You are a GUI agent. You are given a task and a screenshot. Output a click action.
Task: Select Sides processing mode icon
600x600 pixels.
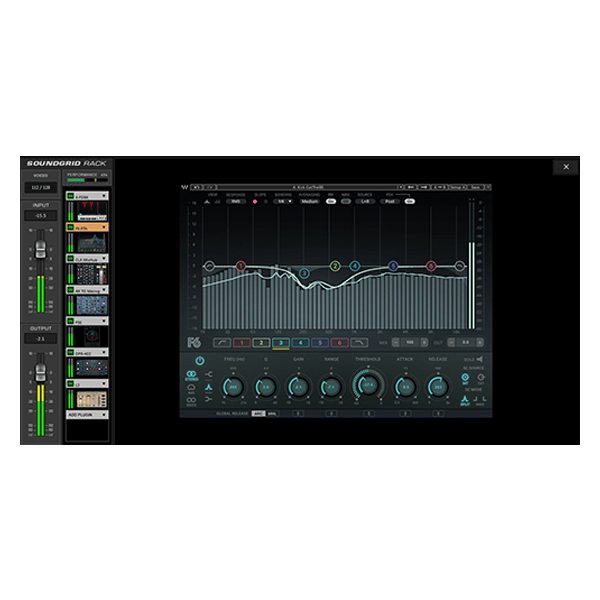191,401
